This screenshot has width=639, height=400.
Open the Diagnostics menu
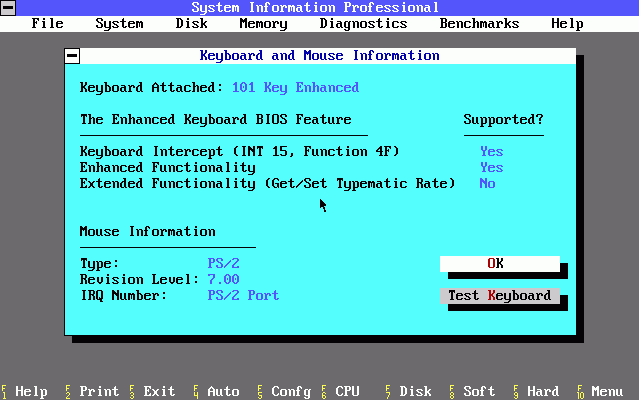pos(363,23)
